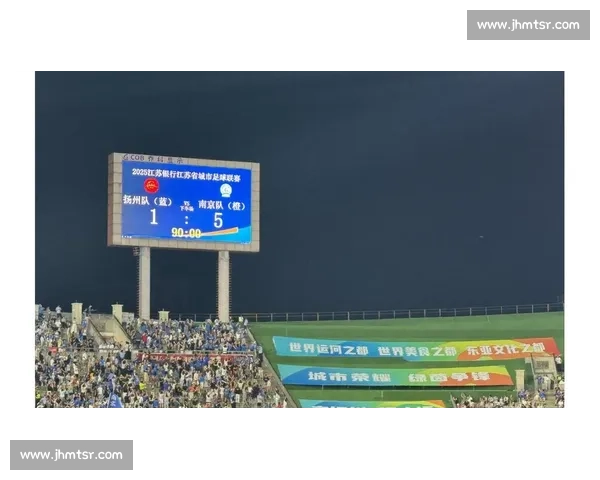
Task: Click the top-right www.jhmtsr.com watermark
Action: click(x=528, y=25)
